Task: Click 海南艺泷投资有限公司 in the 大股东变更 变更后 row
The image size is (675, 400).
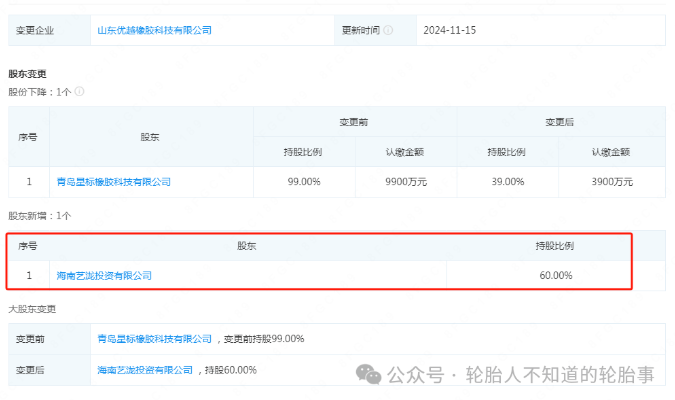Action: click(145, 369)
